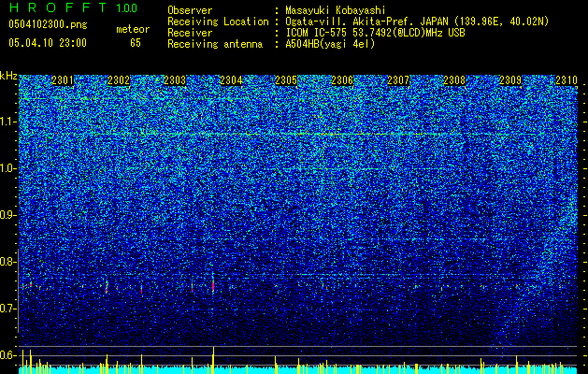Click the 1.1 kHz axis label
The height and width of the screenshot is (374, 588).
coord(8,122)
